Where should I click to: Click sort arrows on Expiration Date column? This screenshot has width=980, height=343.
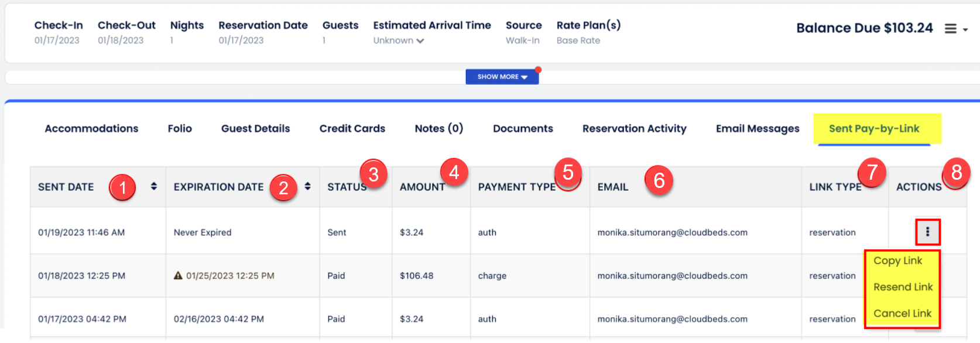(x=307, y=186)
